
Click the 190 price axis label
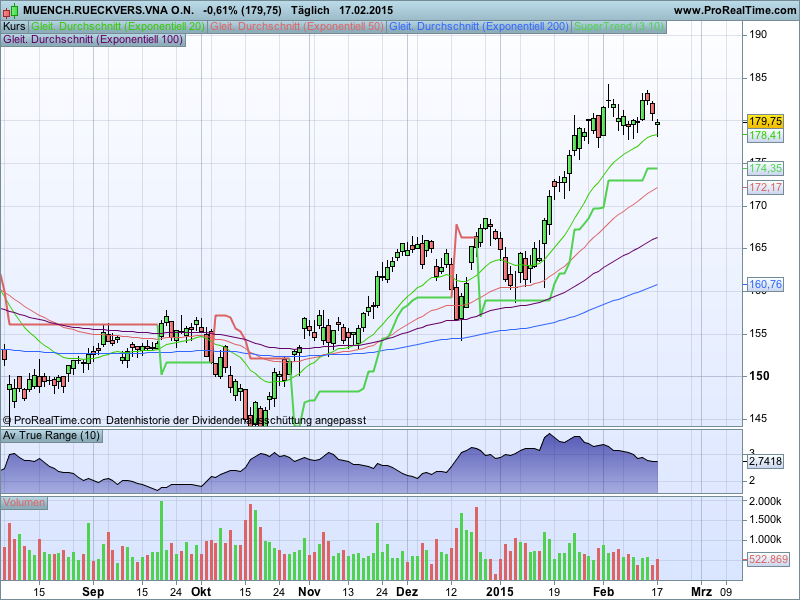coord(758,35)
